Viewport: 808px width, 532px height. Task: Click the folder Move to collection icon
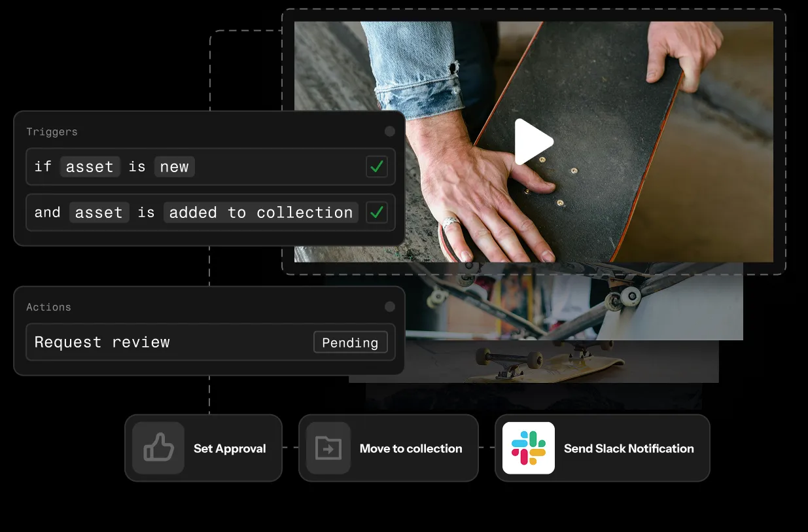(x=330, y=448)
